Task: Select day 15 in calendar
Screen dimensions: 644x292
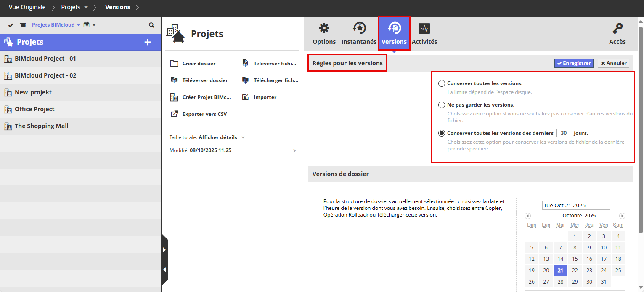Action: point(575,259)
